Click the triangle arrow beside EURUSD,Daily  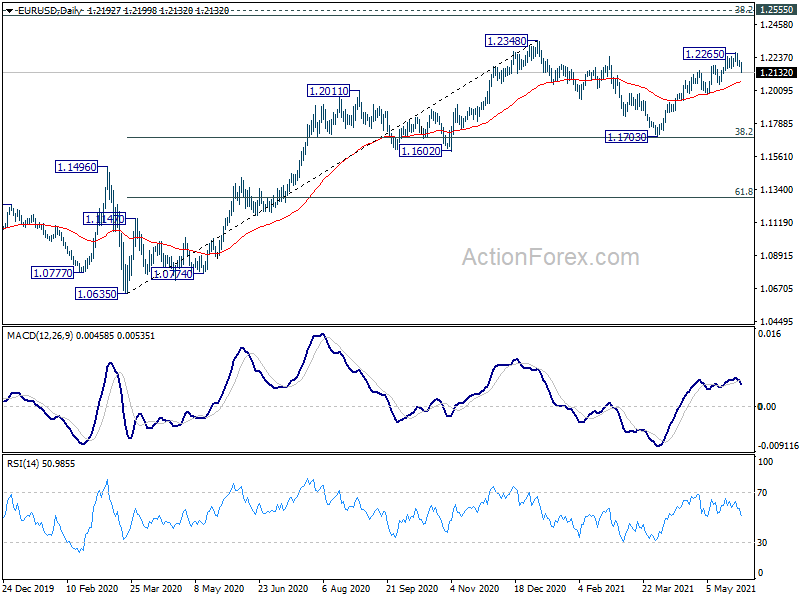click(9, 11)
